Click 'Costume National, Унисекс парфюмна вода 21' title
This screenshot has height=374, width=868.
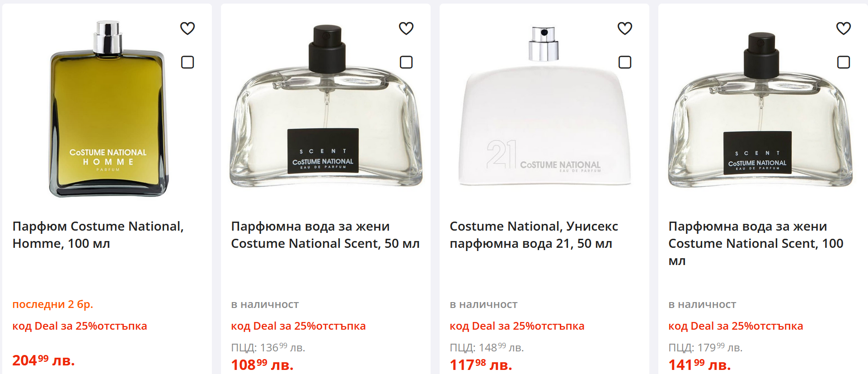tap(534, 235)
